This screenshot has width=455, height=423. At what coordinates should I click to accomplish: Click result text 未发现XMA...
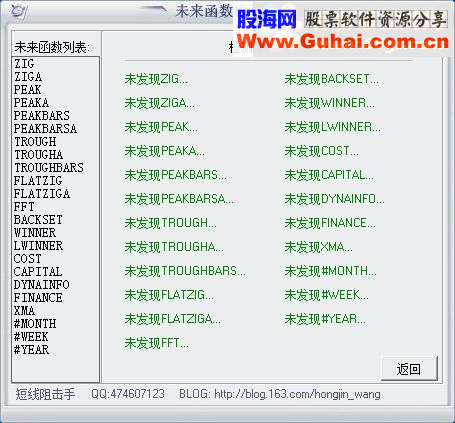[318, 247]
